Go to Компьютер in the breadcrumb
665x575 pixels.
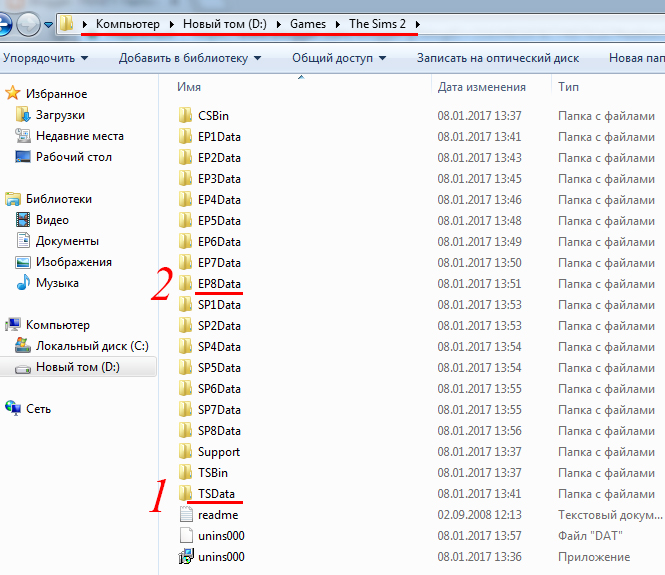coord(128,24)
